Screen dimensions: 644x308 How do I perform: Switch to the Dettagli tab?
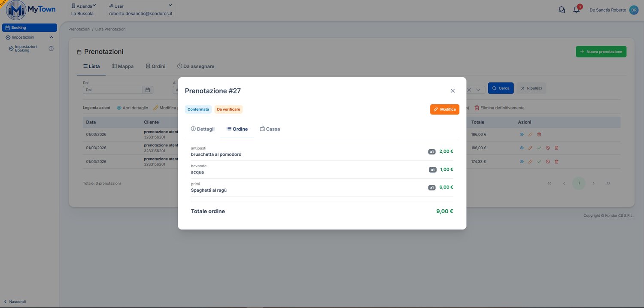point(203,129)
